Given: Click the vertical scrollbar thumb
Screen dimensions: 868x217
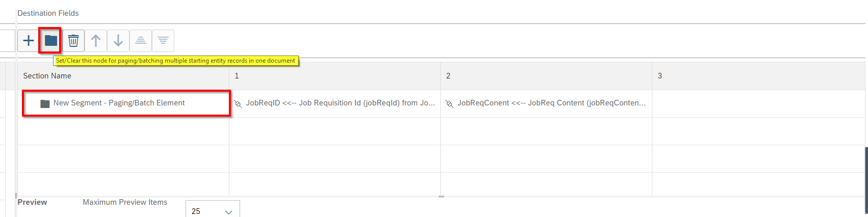Looking at the screenshot, I should point(866,180).
